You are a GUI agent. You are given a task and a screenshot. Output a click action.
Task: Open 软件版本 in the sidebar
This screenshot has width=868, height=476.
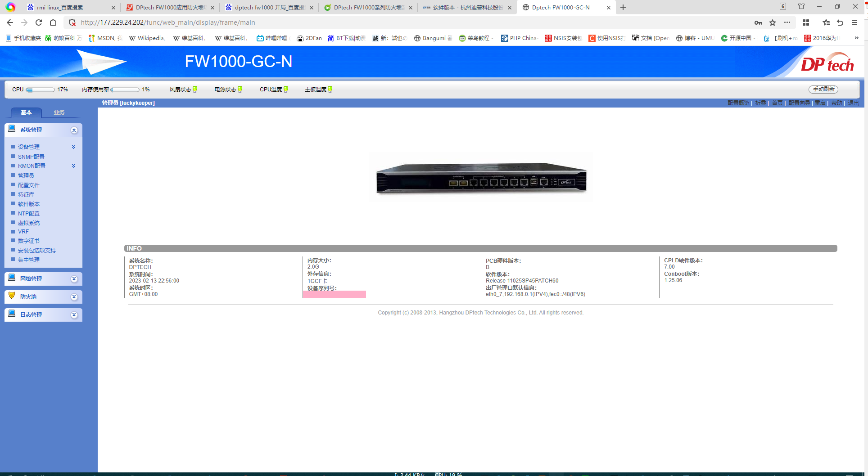pos(29,204)
